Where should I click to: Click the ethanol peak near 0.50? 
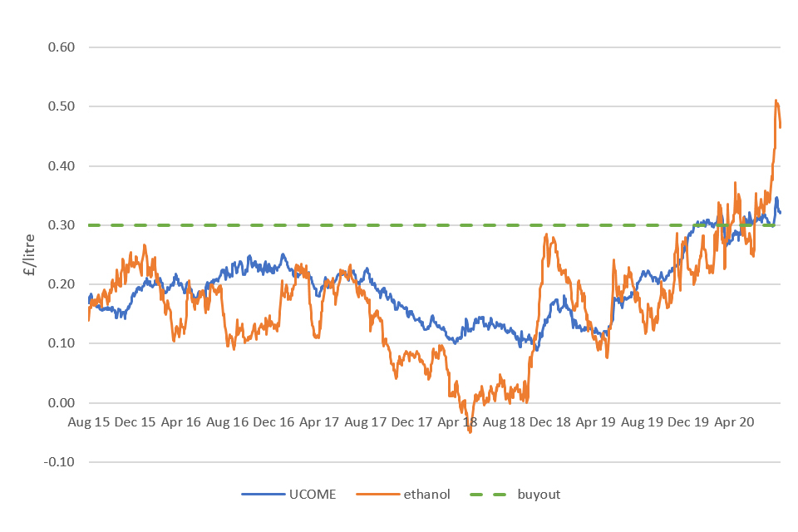point(776,101)
